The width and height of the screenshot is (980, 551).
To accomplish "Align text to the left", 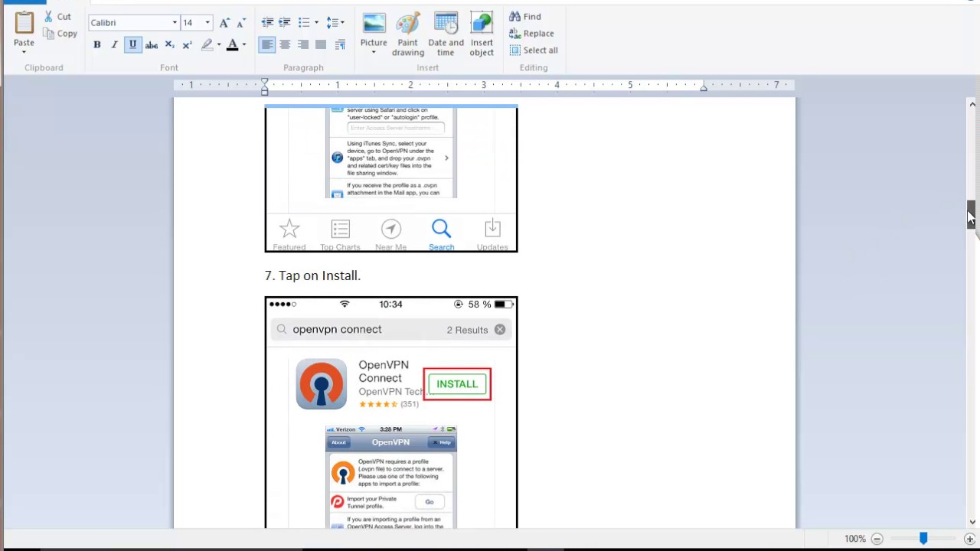I will coord(266,45).
